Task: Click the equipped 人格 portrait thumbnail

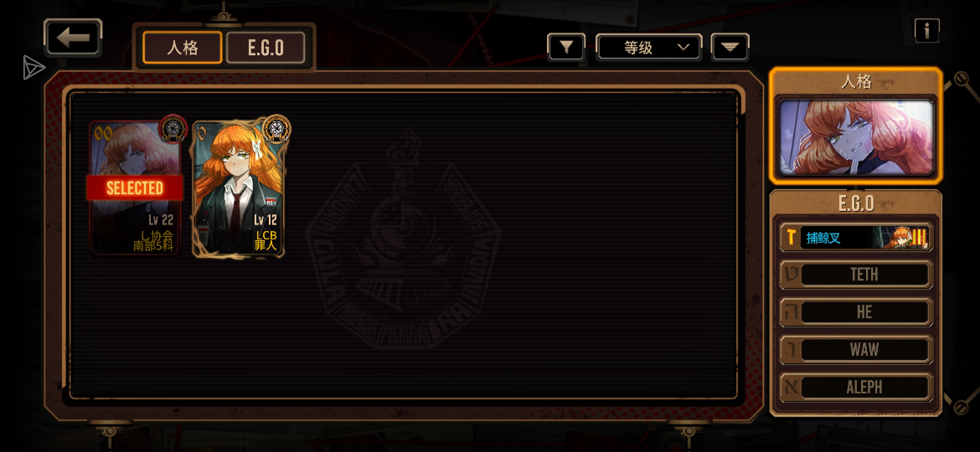Action: [856, 137]
